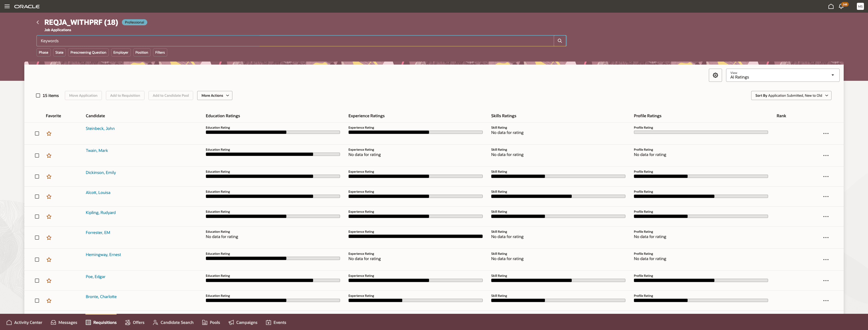Screen dimensions: 868x330
Task: Open Hemingway, Ernest candidate link
Action: click(x=103, y=255)
